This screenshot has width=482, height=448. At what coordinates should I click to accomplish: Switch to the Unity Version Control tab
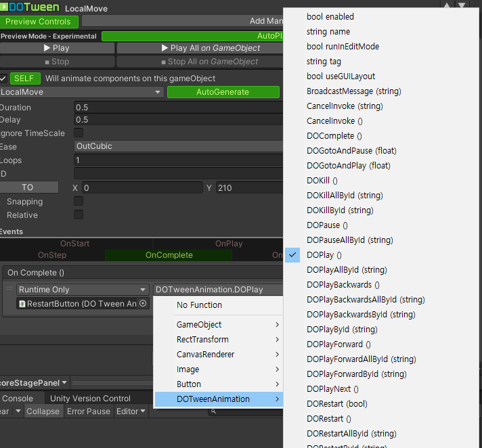pos(90,398)
